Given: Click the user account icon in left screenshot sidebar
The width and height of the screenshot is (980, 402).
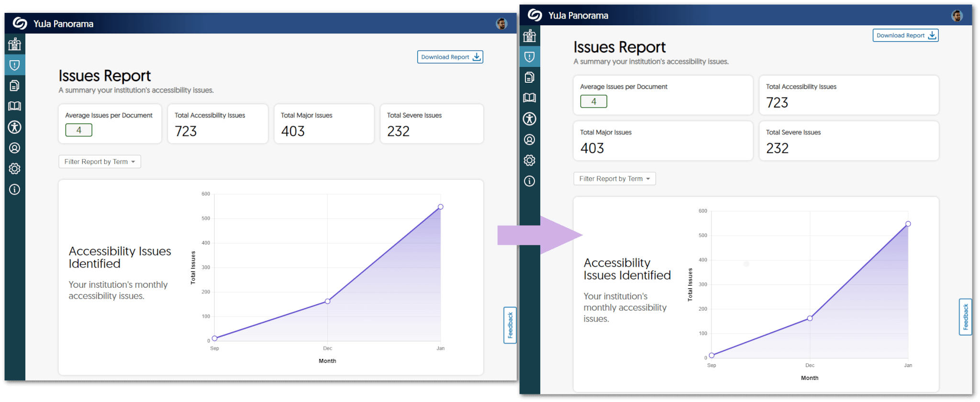Looking at the screenshot, I should pos(15,148).
